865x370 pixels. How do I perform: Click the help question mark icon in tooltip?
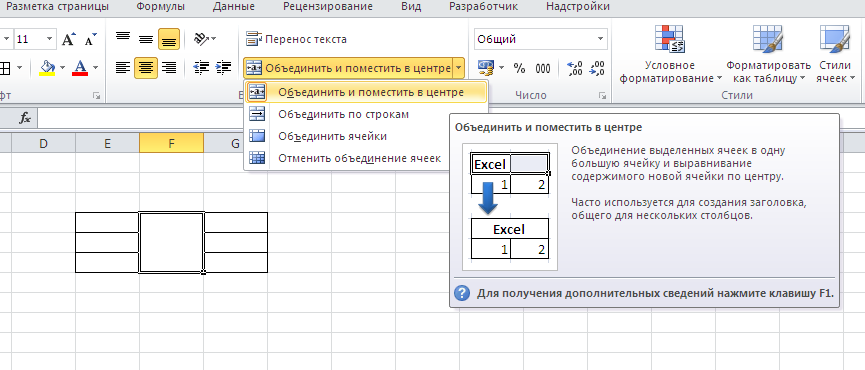(462, 293)
